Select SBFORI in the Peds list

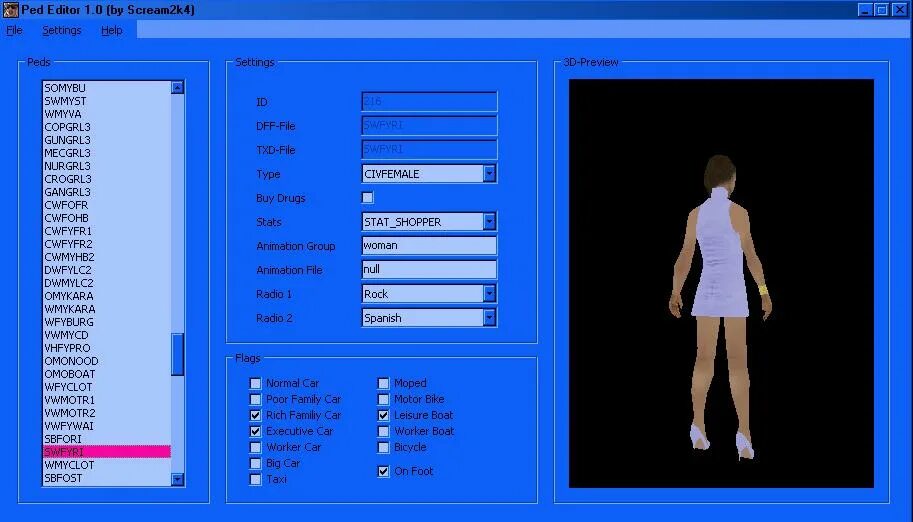tap(107, 439)
